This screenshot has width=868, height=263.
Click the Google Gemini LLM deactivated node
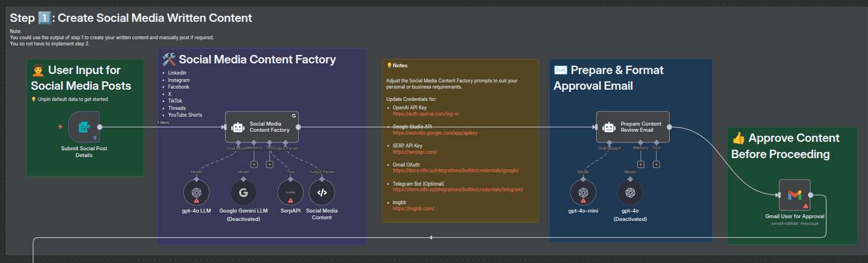click(x=243, y=193)
